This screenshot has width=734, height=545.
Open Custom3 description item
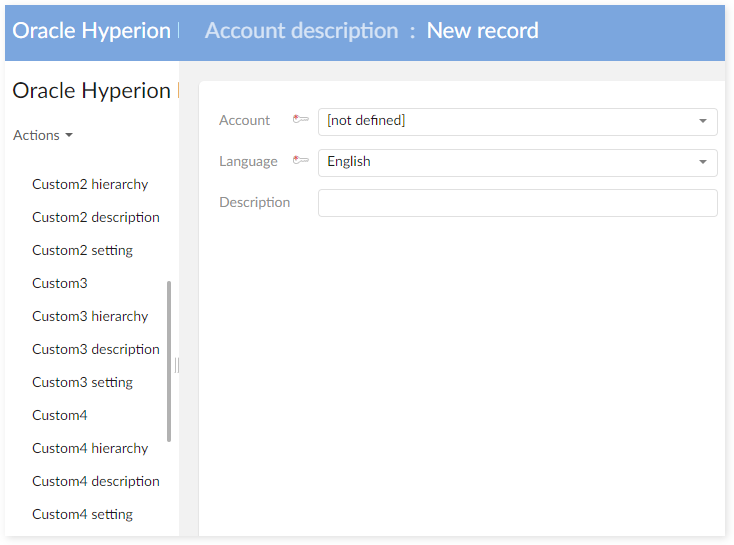[x=96, y=349]
